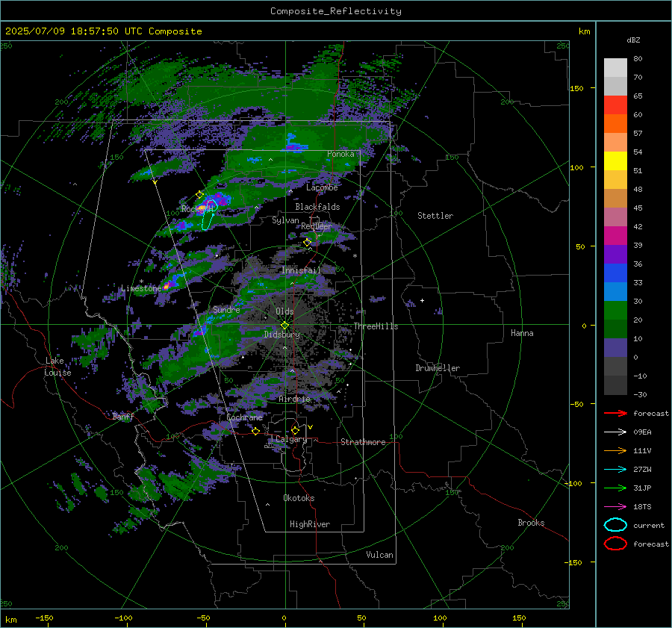672x628 pixels.
Task: Click the Innisfail city label
Action: [301, 270]
